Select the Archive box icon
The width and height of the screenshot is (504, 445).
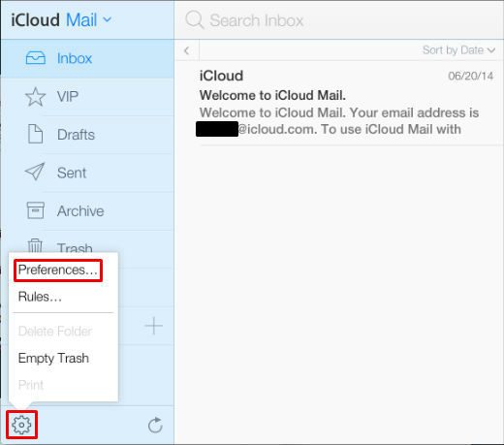coord(36,210)
